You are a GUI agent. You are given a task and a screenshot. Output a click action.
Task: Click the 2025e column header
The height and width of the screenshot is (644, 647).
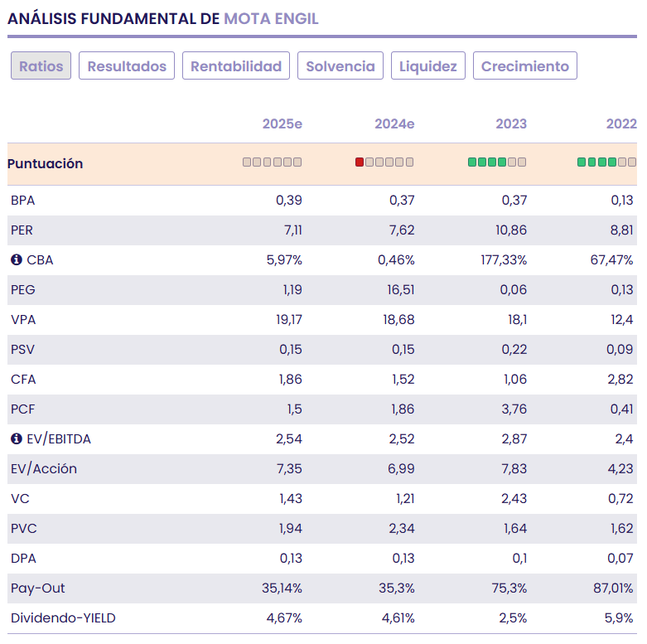(x=282, y=124)
